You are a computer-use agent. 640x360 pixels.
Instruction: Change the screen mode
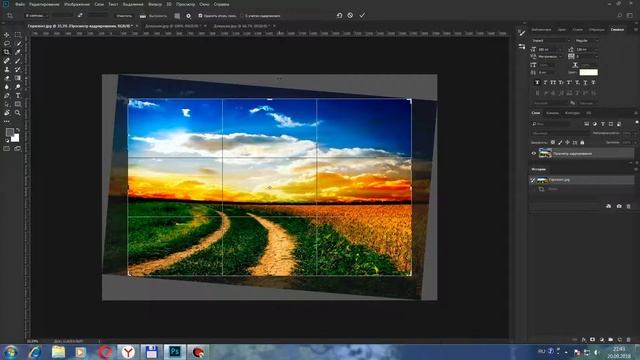18,149
